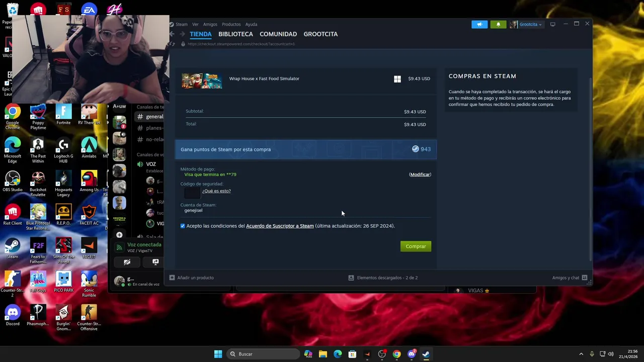Click the Añadir un producto plus icon

pos(172,278)
